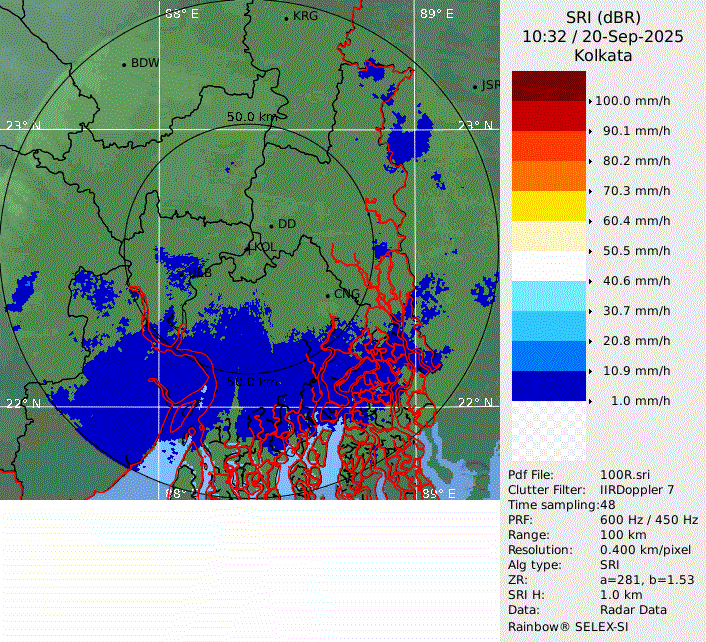Click the SRI (dBR) title text
The width and height of the screenshot is (706, 642).
coord(602,17)
